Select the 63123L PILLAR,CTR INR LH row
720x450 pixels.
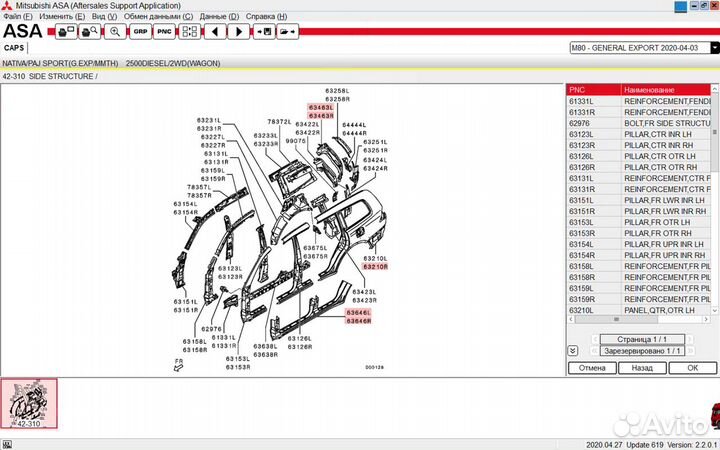pos(640,134)
